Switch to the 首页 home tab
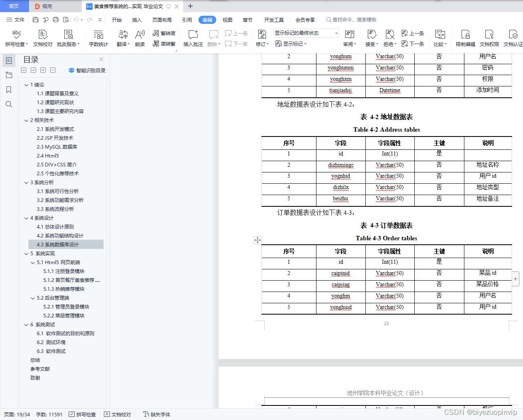The height and width of the screenshot is (420, 523). [14, 6]
